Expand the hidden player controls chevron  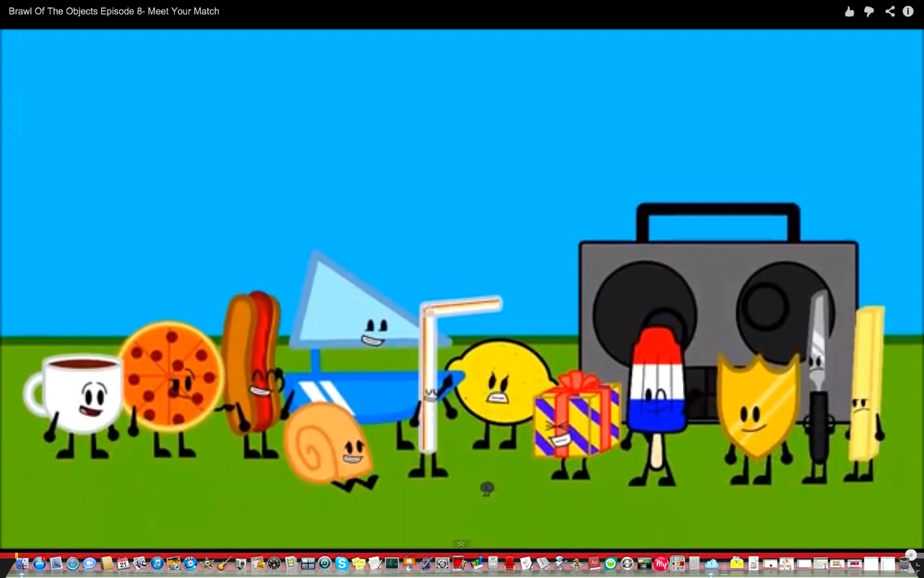pyautogui.click(x=461, y=543)
